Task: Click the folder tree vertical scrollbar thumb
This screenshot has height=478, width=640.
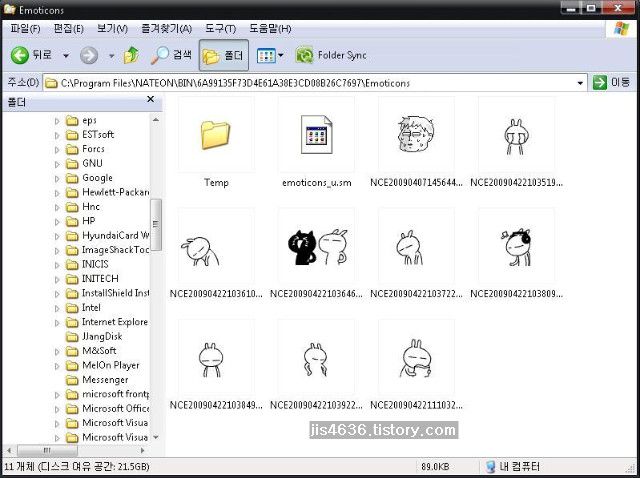Action: [x=156, y=225]
